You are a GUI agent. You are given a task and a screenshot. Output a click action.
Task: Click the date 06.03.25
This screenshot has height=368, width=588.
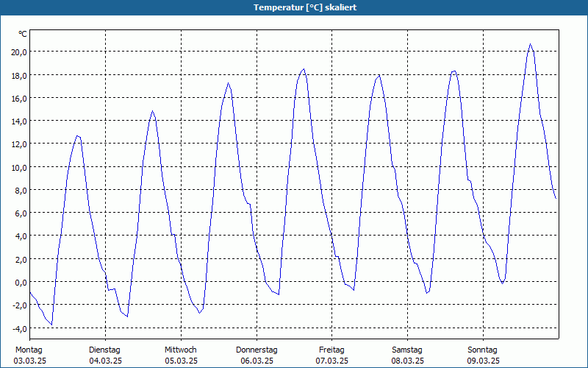click(x=257, y=361)
